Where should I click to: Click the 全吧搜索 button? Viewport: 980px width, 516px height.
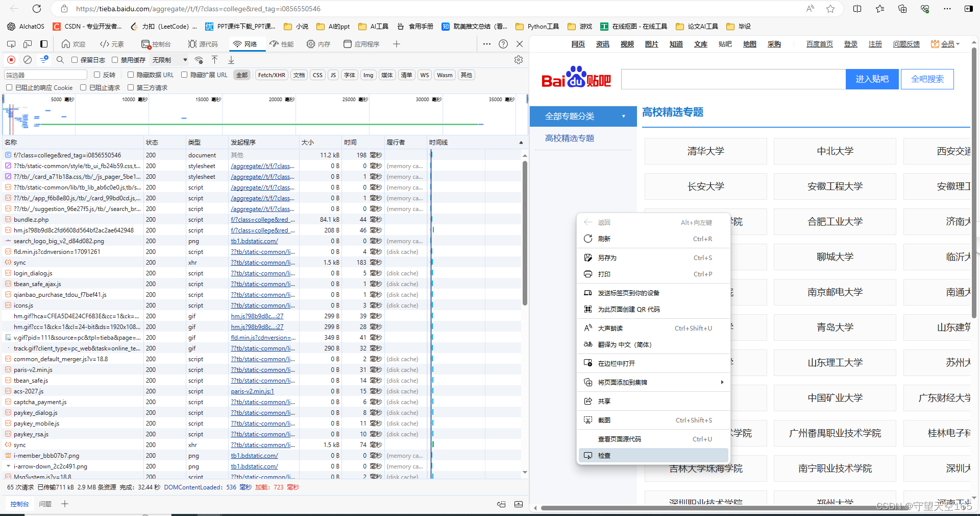tap(927, 79)
